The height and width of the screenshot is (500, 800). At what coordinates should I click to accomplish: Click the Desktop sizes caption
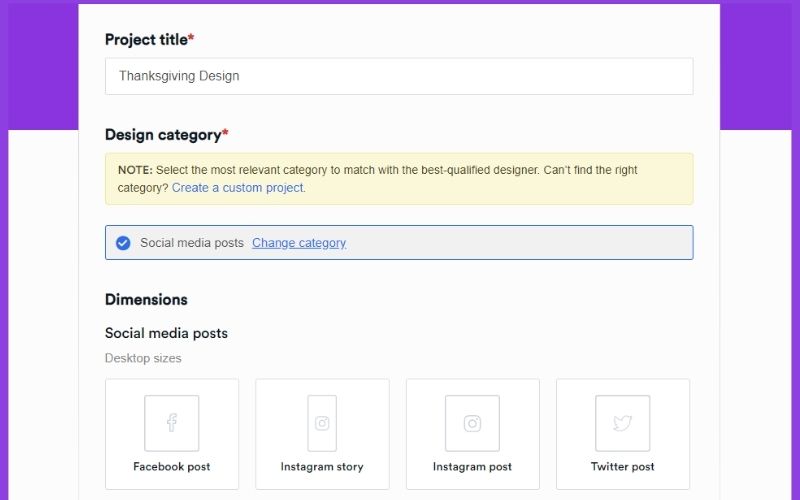click(143, 358)
